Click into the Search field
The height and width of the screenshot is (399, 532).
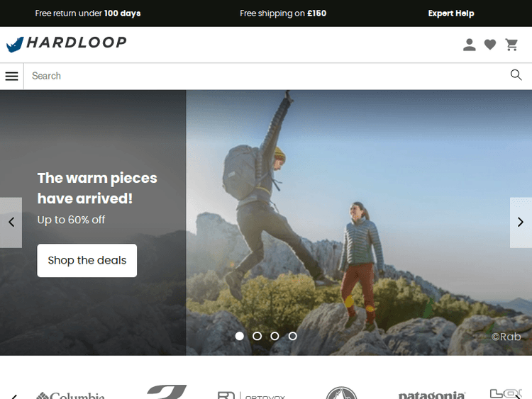(x=262, y=76)
